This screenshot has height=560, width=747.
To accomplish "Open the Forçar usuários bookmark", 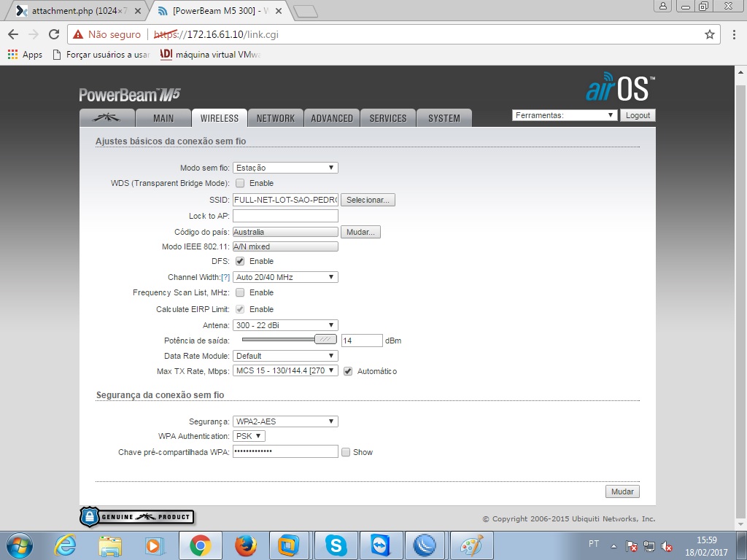I will pos(101,54).
